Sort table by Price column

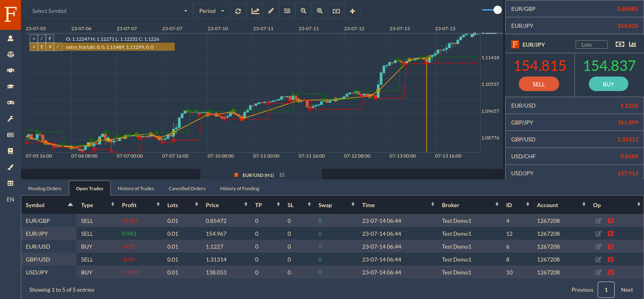pos(226,205)
